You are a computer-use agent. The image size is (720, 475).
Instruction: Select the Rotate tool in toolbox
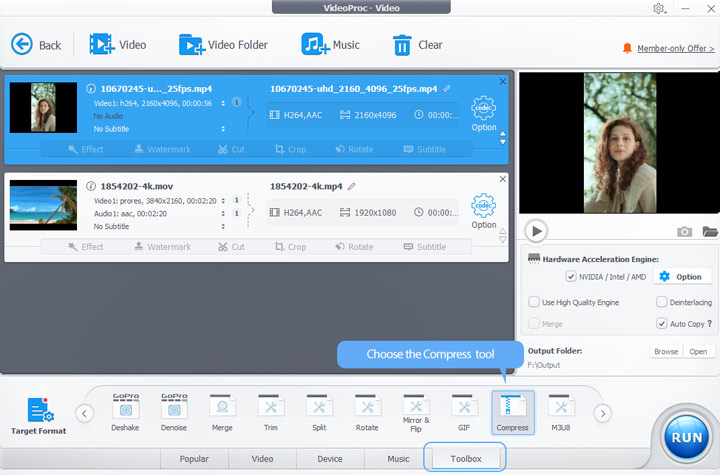367,412
